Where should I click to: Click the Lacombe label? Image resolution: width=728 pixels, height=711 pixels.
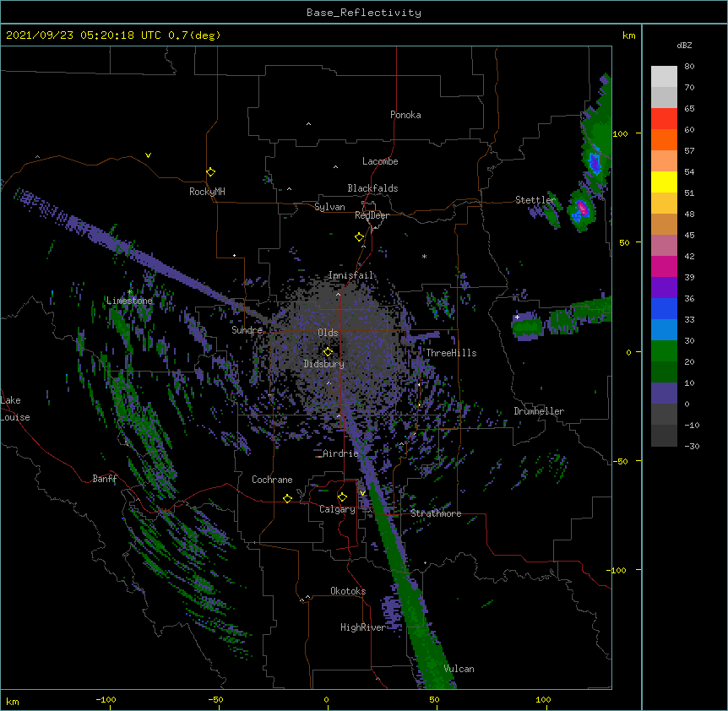click(380, 161)
